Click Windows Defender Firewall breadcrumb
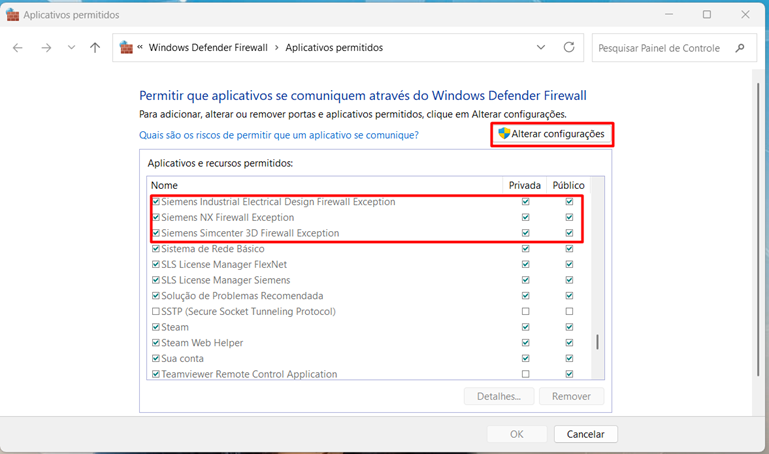Image resolution: width=769 pixels, height=454 pixels. pos(211,47)
